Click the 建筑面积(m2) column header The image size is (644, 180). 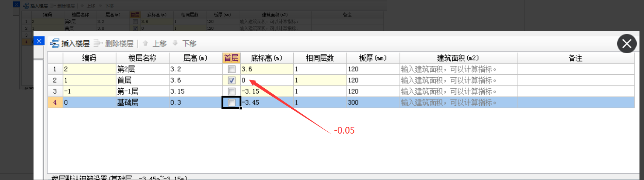pyautogui.click(x=458, y=58)
